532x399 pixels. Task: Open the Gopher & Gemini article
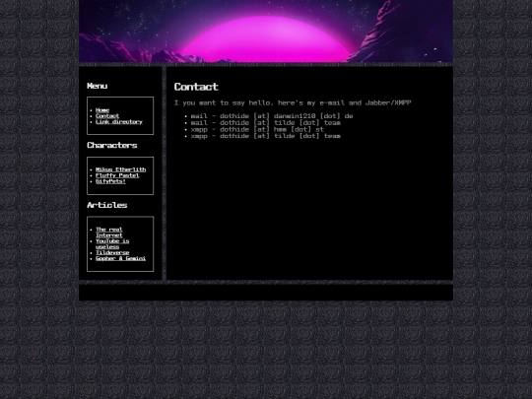click(x=121, y=258)
